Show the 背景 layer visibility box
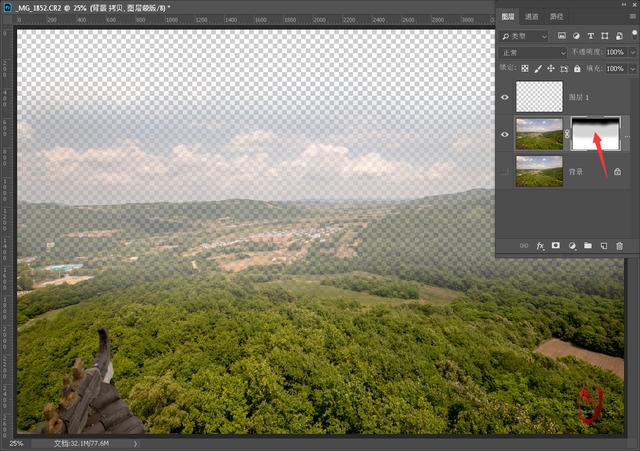 click(x=505, y=171)
